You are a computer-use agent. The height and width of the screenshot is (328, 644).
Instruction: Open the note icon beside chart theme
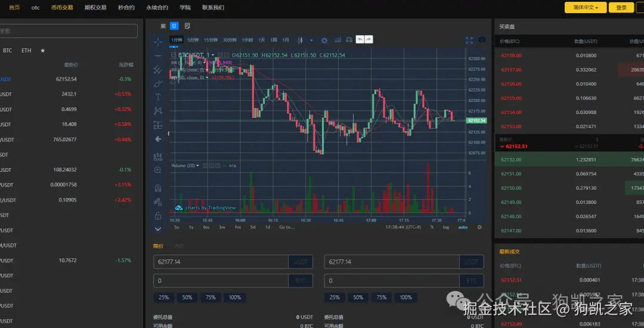[187, 26]
